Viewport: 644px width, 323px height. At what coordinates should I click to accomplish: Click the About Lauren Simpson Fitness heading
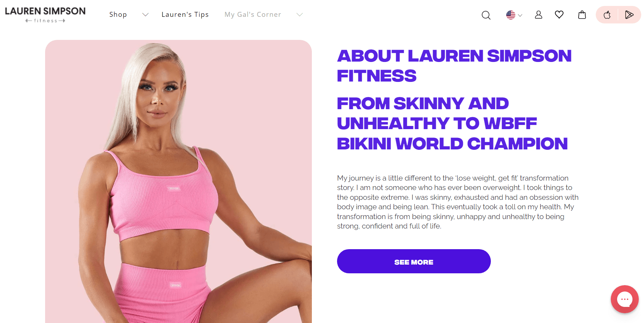[x=454, y=66]
